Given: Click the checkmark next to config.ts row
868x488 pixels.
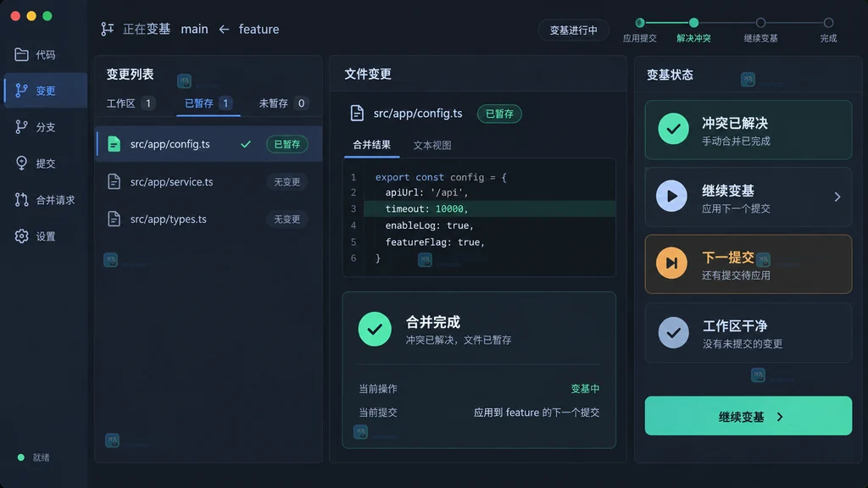Looking at the screenshot, I should pos(246,144).
